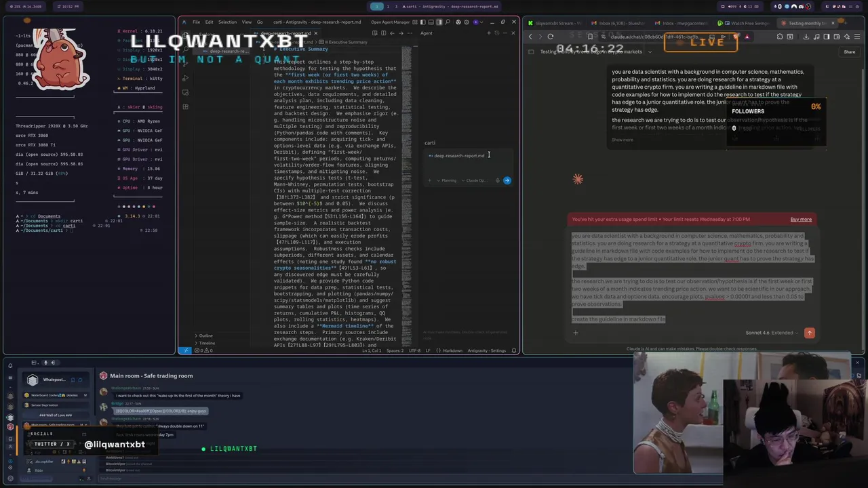
Task: Reload the claude.ai page
Action: [x=551, y=37]
